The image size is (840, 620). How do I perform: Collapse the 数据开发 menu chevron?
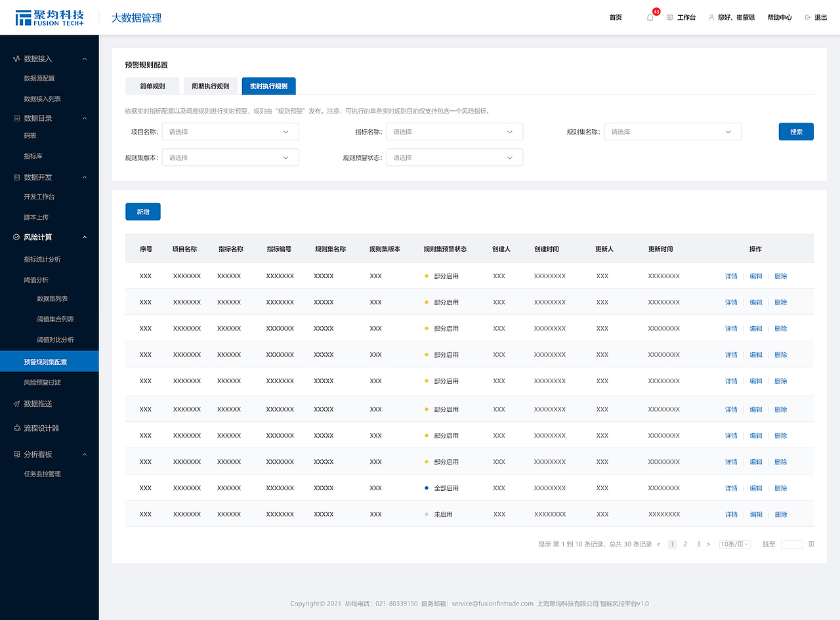[x=85, y=177]
